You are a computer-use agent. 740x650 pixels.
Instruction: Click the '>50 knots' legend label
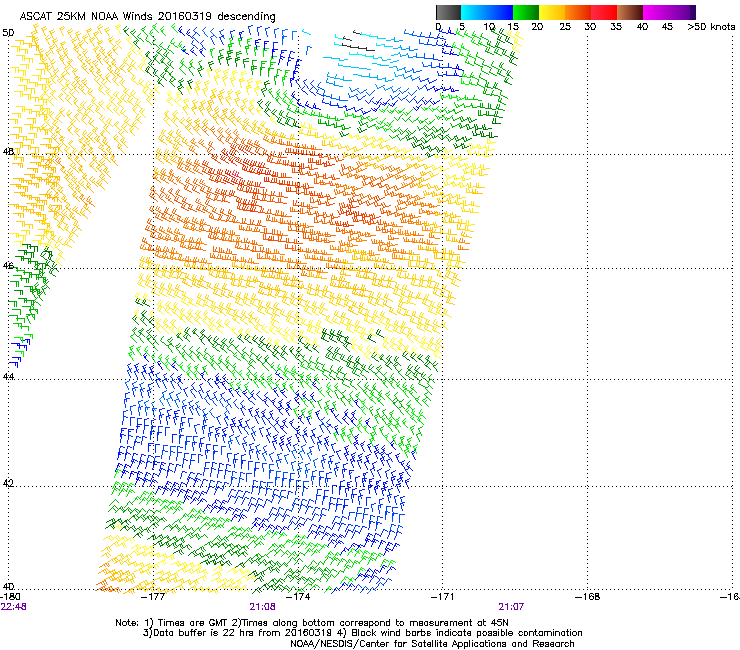[711, 27]
